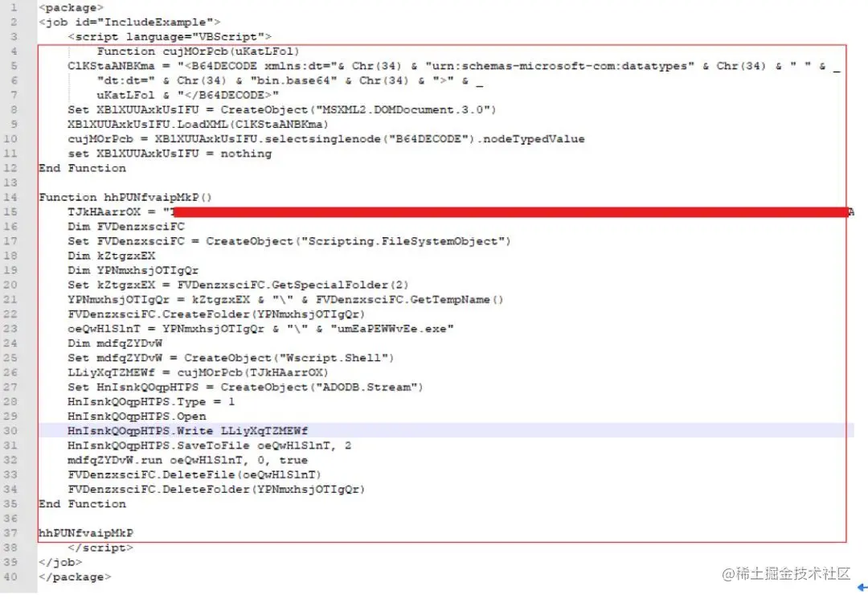
Task: Click the 'ClKStaANBKma =' assignment line
Action: coord(454,66)
